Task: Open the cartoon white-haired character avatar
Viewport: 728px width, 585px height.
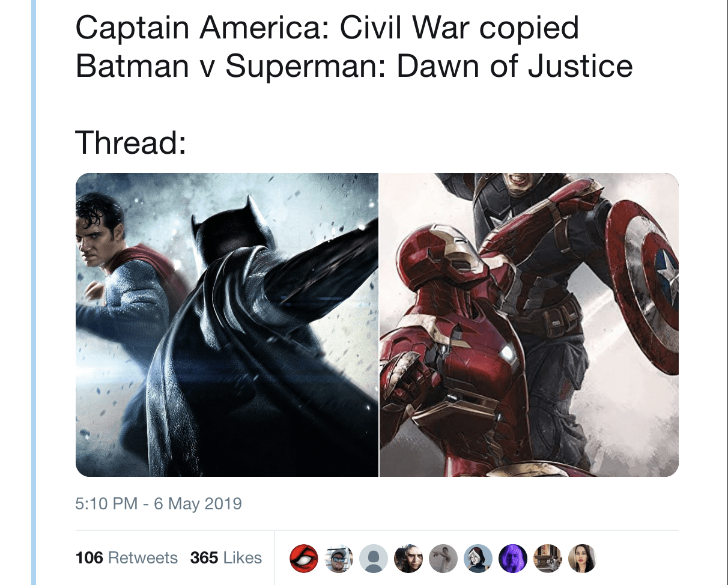Action: pyautogui.click(x=478, y=559)
